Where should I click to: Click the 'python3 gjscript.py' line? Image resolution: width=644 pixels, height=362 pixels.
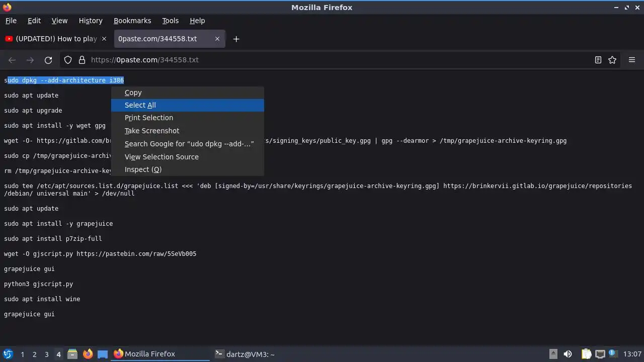tap(38, 284)
